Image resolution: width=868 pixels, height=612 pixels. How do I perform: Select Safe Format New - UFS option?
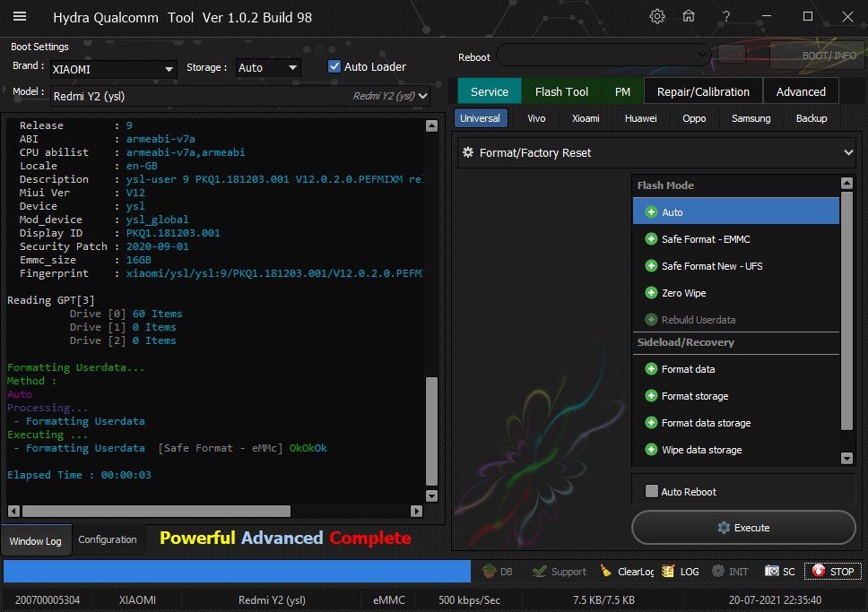(x=735, y=266)
